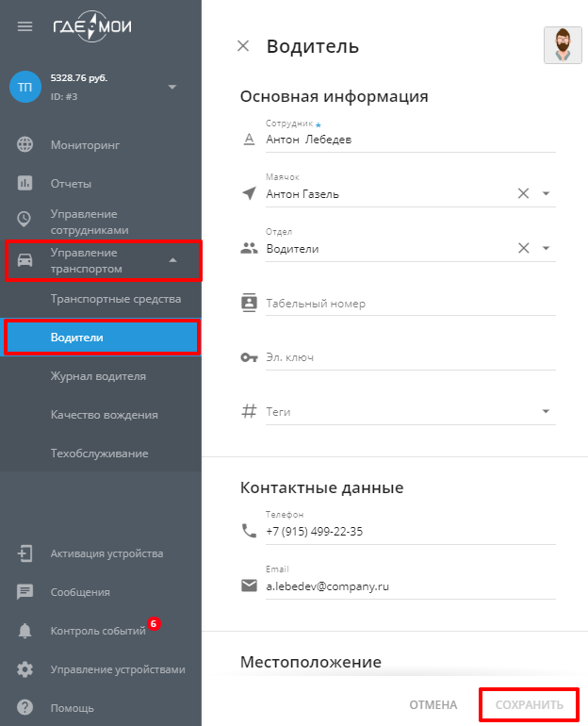Click the Контроль событий bell icon
Screen dimensions: 588x726
[x=25, y=631]
